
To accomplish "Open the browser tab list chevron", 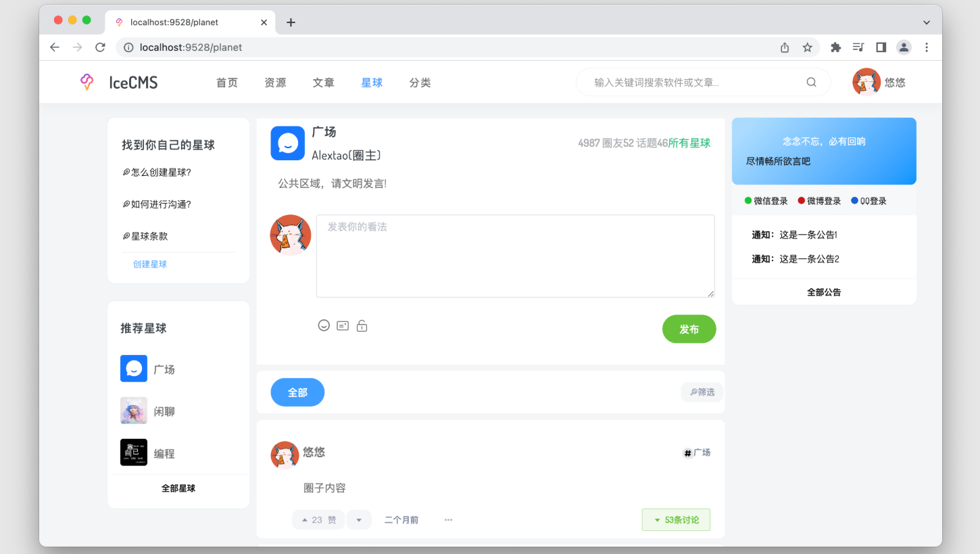I will point(926,22).
